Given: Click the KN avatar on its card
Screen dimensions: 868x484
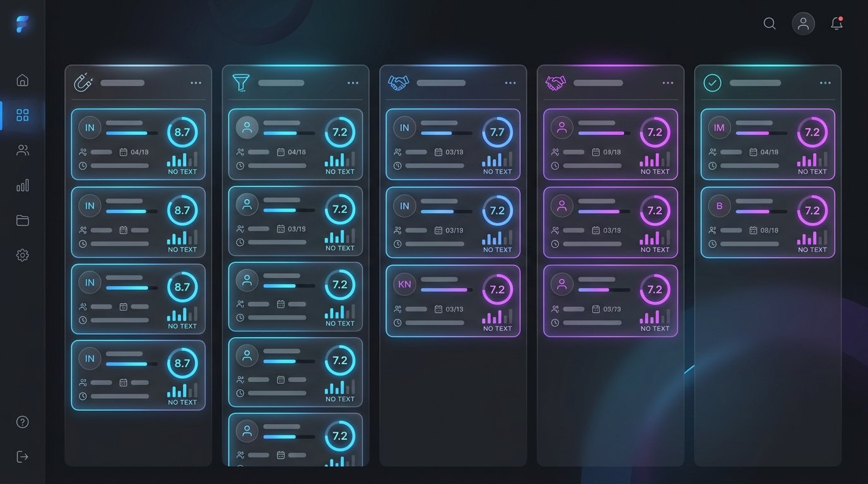Looking at the screenshot, I should (x=404, y=284).
